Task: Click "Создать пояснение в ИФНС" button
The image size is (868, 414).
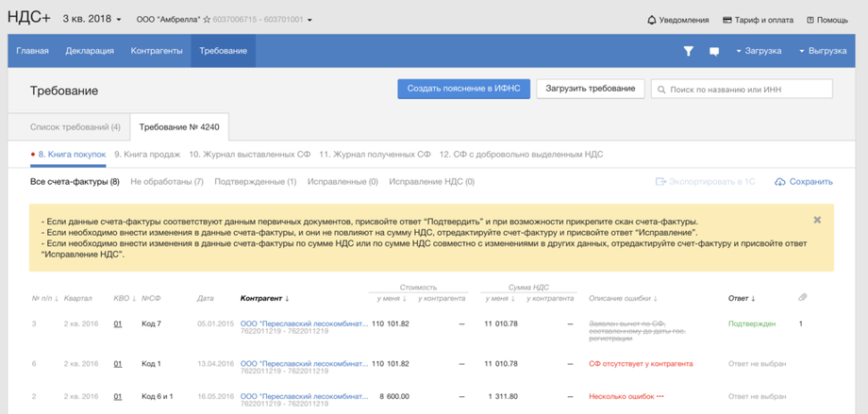Action: (x=463, y=89)
